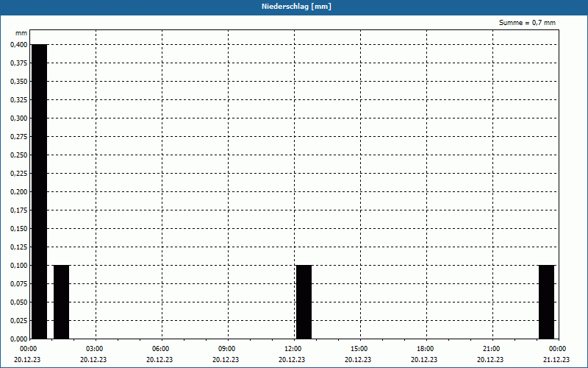
Task: Click the 0,250 y-axis label
Action: pyautogui.click(x=19, y=155)
